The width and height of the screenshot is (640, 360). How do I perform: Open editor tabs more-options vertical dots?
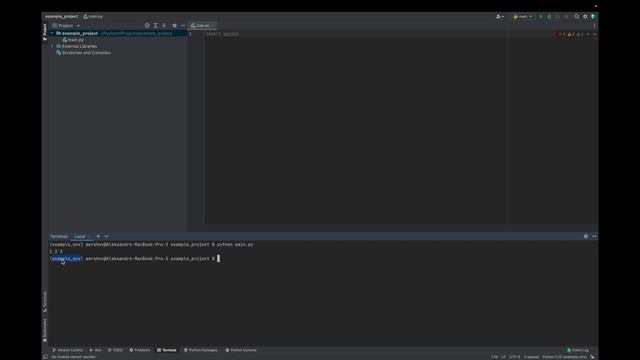click(x=594, y=26)
